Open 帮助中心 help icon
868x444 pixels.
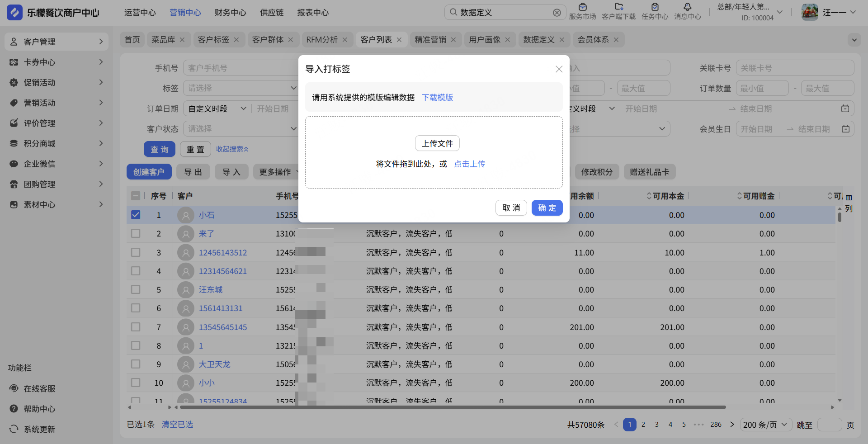click(14, 409)
